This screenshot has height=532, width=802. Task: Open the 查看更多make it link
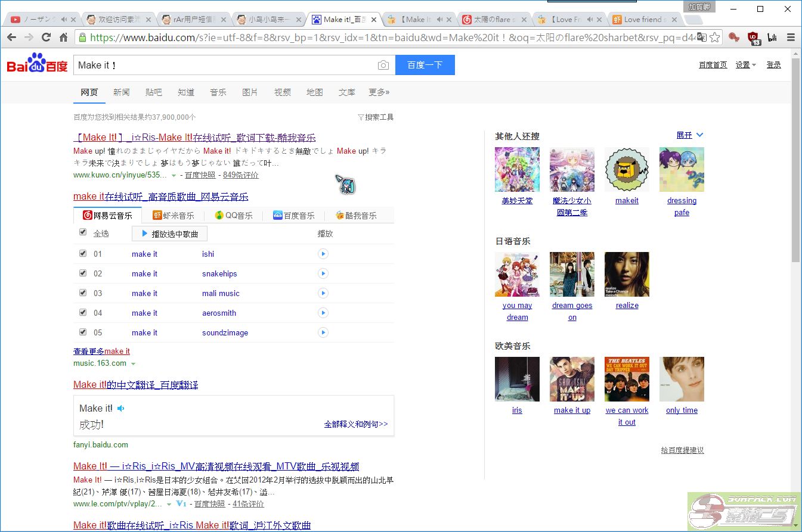[101, 351]
